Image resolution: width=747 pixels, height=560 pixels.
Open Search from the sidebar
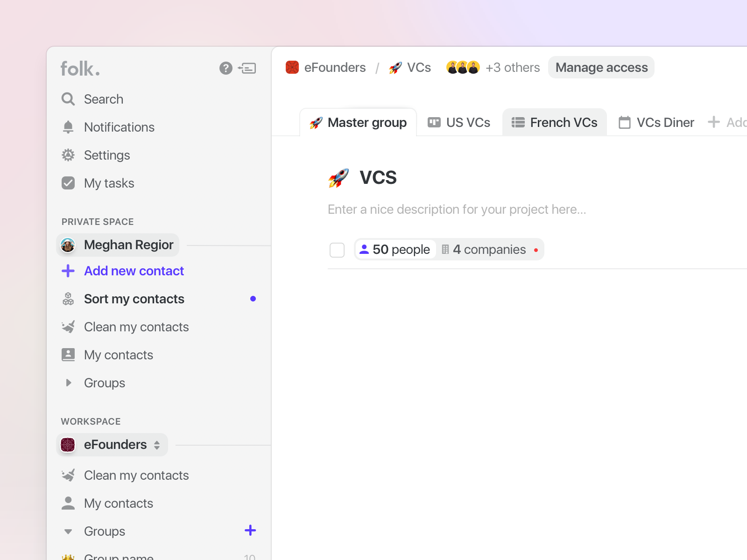point(103,99)
